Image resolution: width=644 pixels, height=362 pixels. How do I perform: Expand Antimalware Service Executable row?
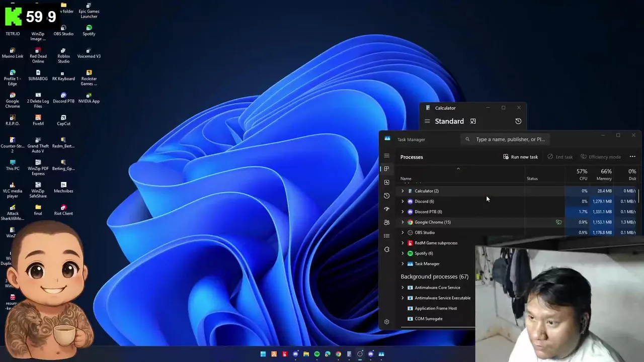pyautogui.click(x=403, y=298)
